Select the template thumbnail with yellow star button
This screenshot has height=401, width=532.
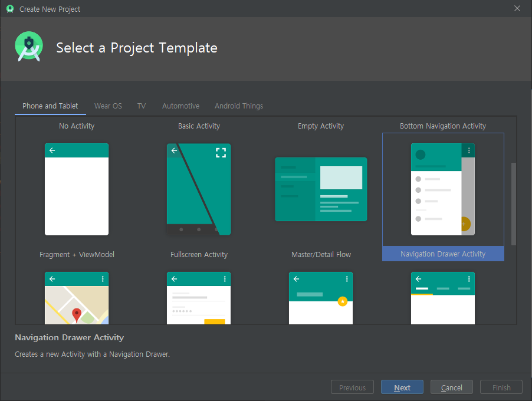321,298
